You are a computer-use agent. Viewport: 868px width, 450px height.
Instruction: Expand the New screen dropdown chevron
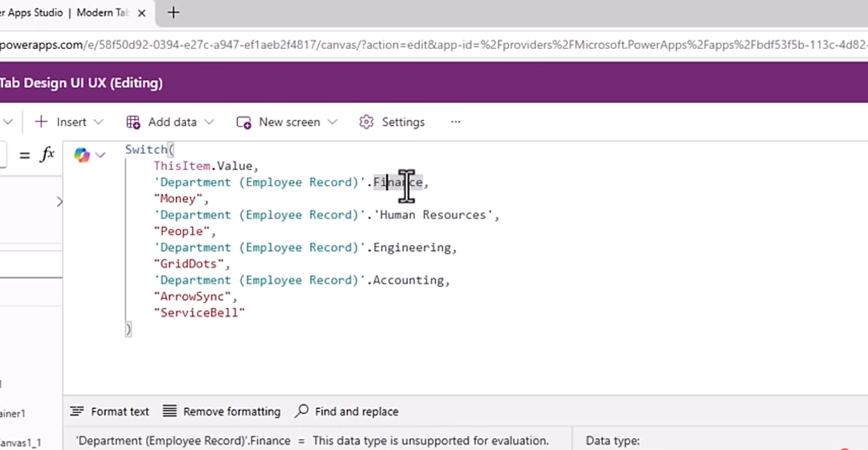tap(332, 122)
